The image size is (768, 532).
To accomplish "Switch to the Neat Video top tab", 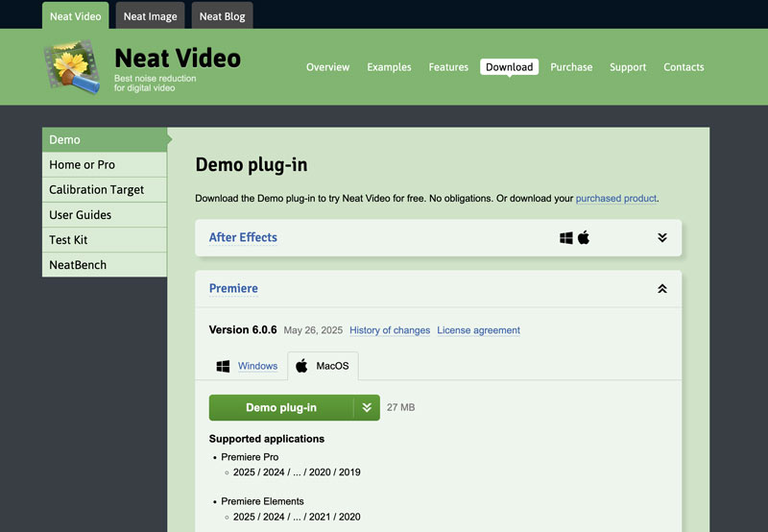I will tap(76, 16).
